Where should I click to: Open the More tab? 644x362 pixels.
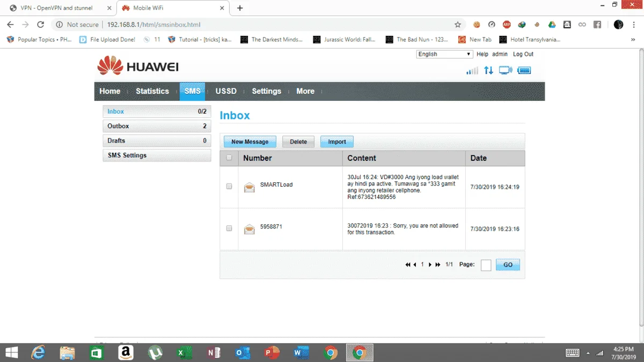click(x=305, y=91)
